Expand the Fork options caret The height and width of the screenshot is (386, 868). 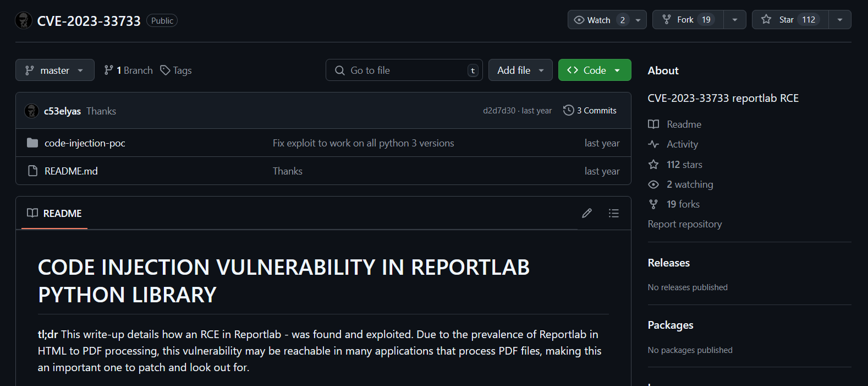735,20
